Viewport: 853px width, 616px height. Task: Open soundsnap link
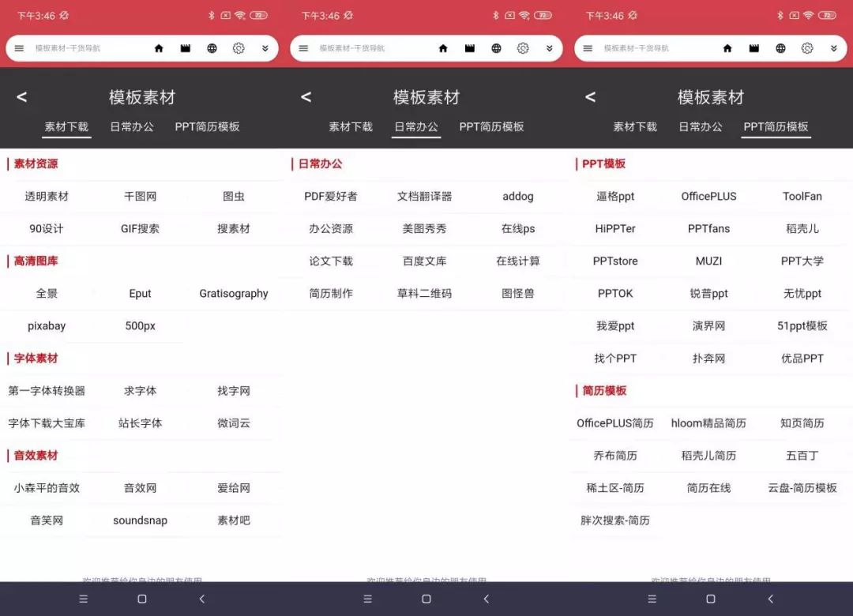[x=141, y=520]
